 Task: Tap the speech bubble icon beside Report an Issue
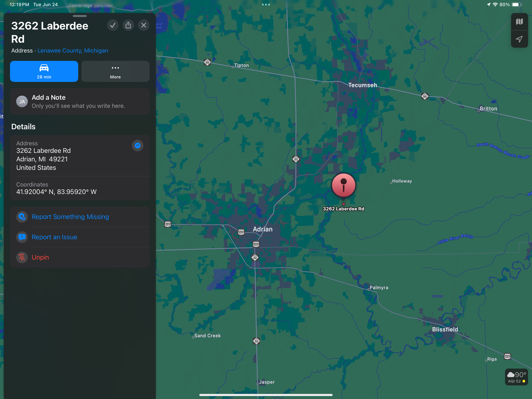(22, 237)
